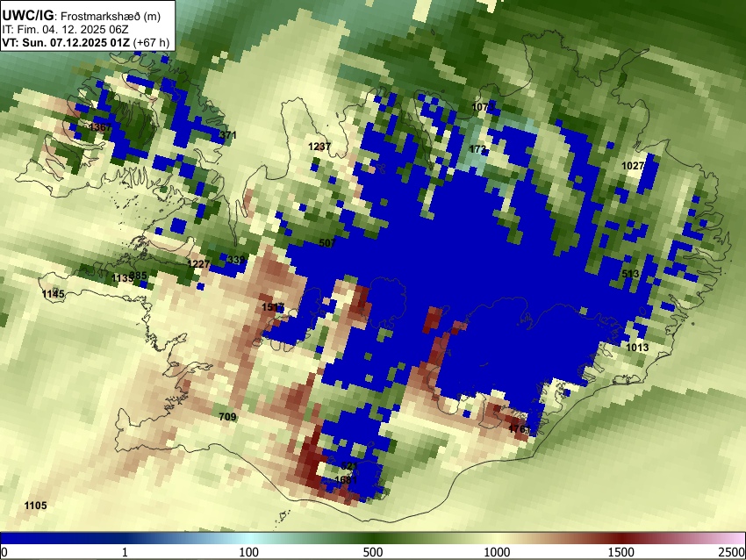
Task: Click the 'UWC/IG: Frostmarkshæð (m)' title text
Action: pos(82,16)
